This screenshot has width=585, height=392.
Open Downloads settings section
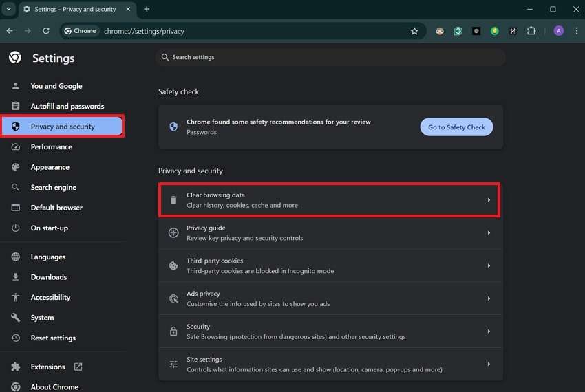(x=49, y=276)
